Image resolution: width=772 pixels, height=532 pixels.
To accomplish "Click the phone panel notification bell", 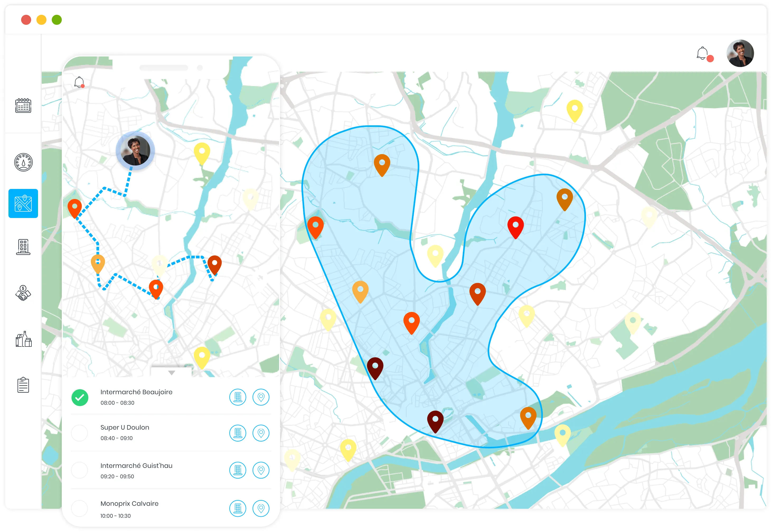I will [79, 82].
